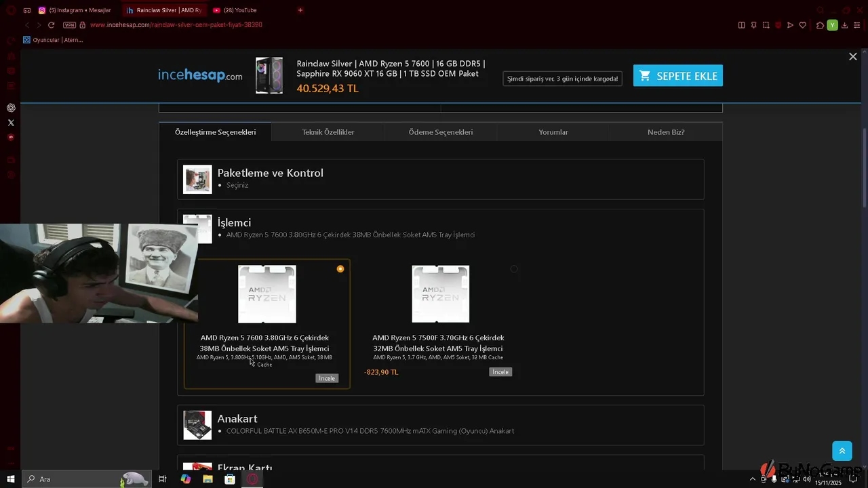Open the Oyuncular | Atern... bookmark
Image resolution: width=868 pixels, height=488 pixels.
[53, 40]
